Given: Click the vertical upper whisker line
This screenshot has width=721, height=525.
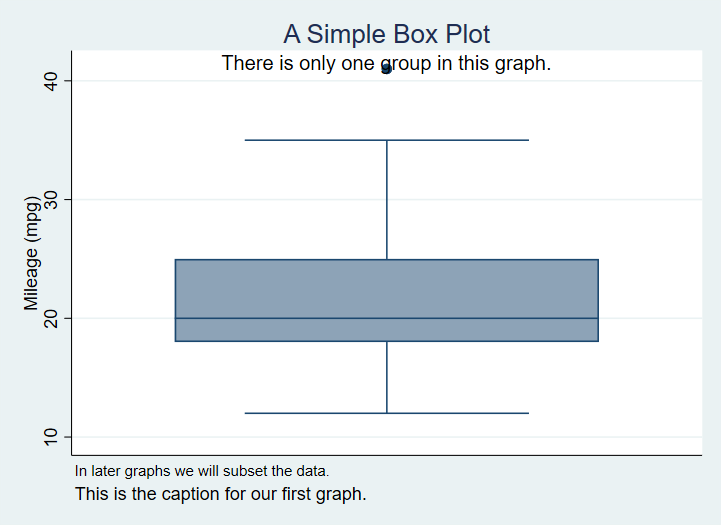Looking at the screenshot, I should 387,200.
